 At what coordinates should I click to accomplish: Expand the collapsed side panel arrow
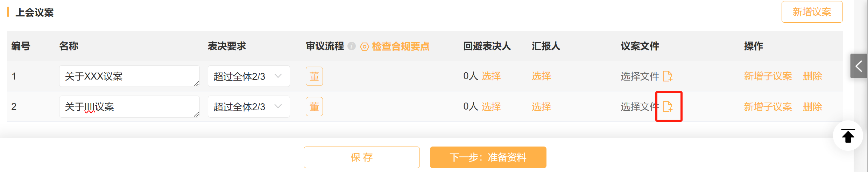pos(859,66)
